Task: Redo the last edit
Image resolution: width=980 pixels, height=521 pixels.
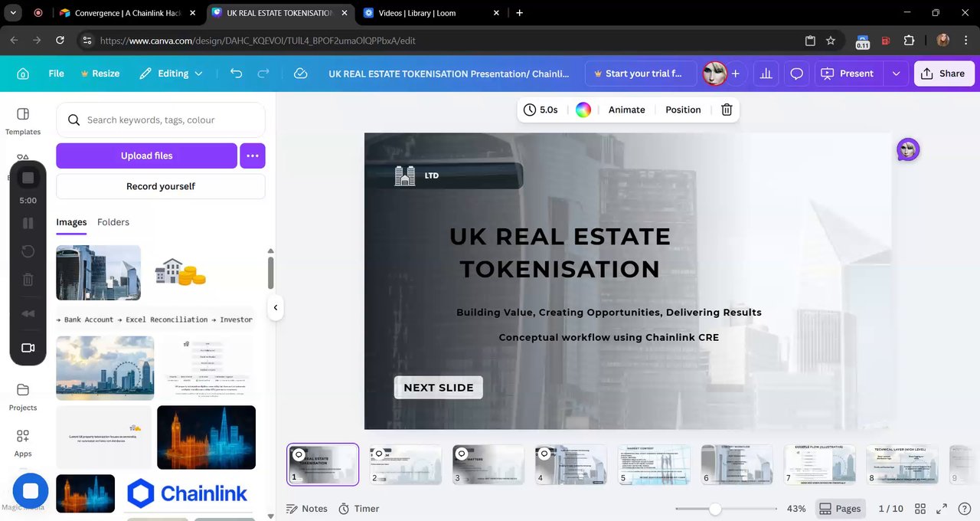Action: [x=263, y=74]
